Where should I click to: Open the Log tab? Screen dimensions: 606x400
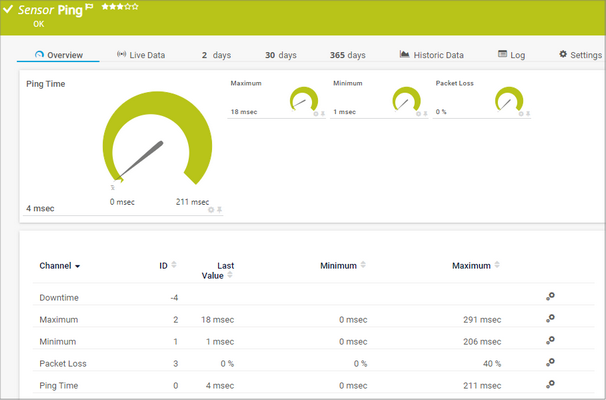click(x=511, y=55)
